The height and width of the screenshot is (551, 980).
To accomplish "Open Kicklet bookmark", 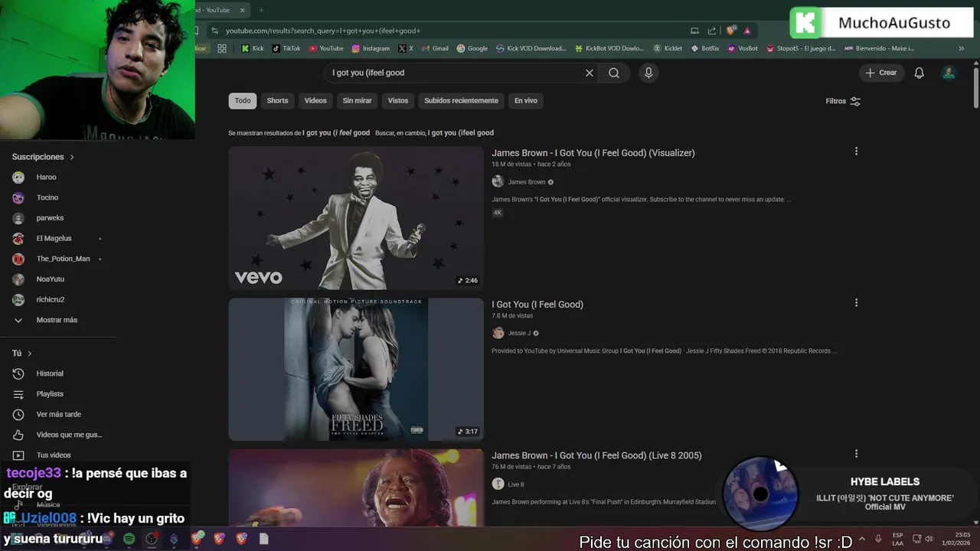I will click(x=668, y=48).
